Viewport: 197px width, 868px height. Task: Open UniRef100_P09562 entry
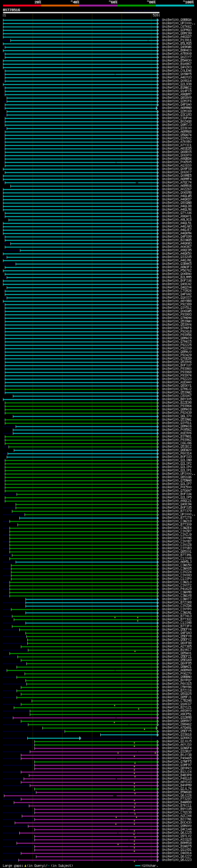177,430
